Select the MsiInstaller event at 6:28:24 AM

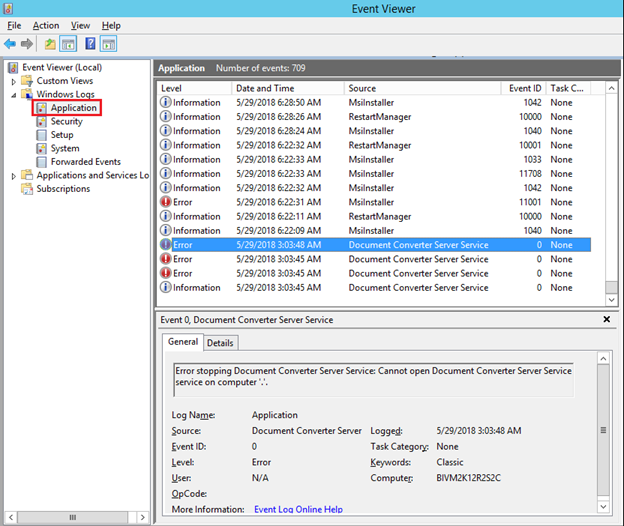click(x=374, y=131)
